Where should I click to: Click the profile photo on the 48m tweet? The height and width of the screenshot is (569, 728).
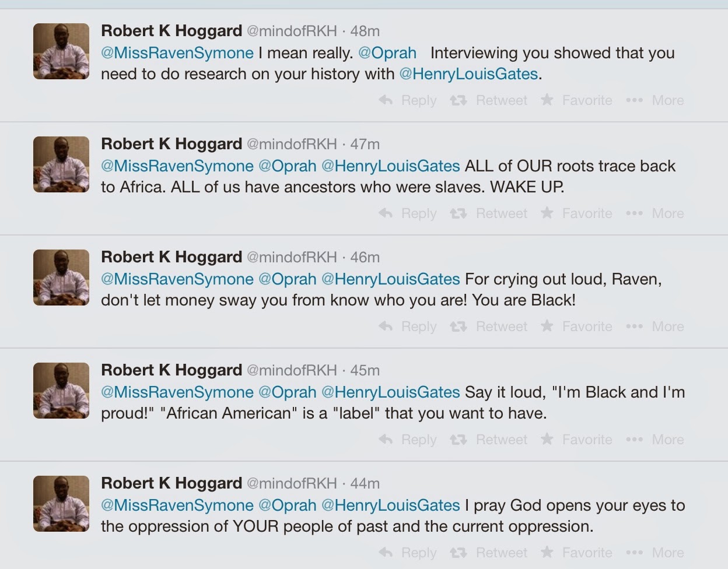click(x=61, y=51)
